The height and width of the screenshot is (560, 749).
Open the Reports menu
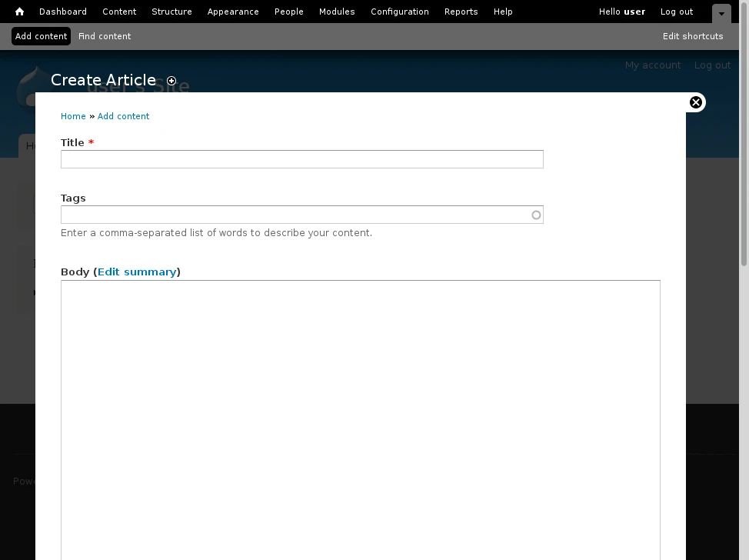[x=461, y=12]
